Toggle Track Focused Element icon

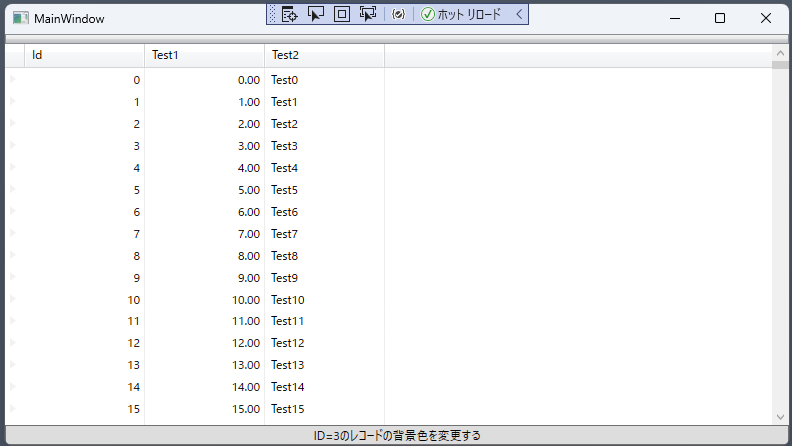[x=368, y=14]
